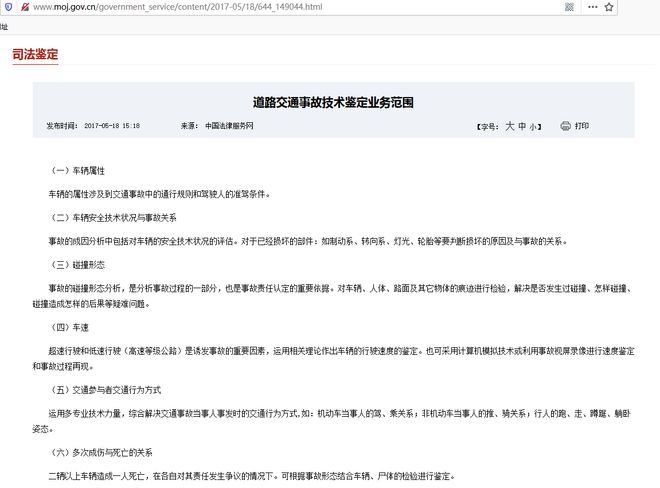Click the heading （六）多次成伤与死亡的关系

point(100,453)
